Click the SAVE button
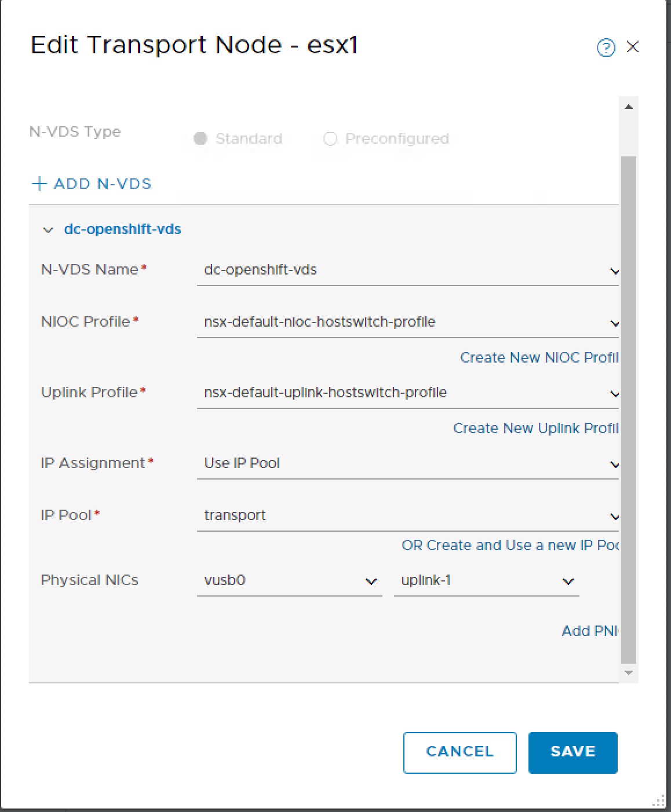This screenshot has height=812, width=671. tap(572, 752)
